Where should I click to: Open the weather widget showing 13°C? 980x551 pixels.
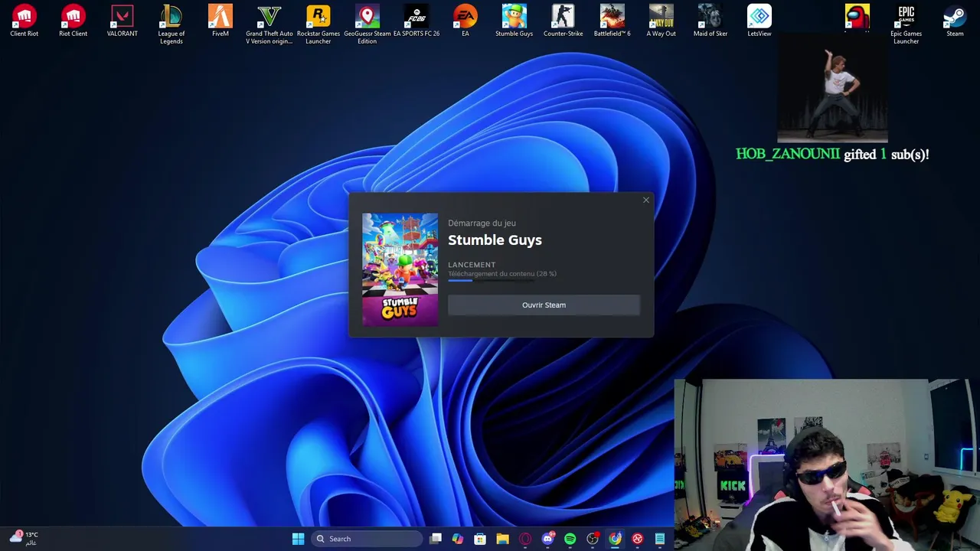(x=23, y=538)
